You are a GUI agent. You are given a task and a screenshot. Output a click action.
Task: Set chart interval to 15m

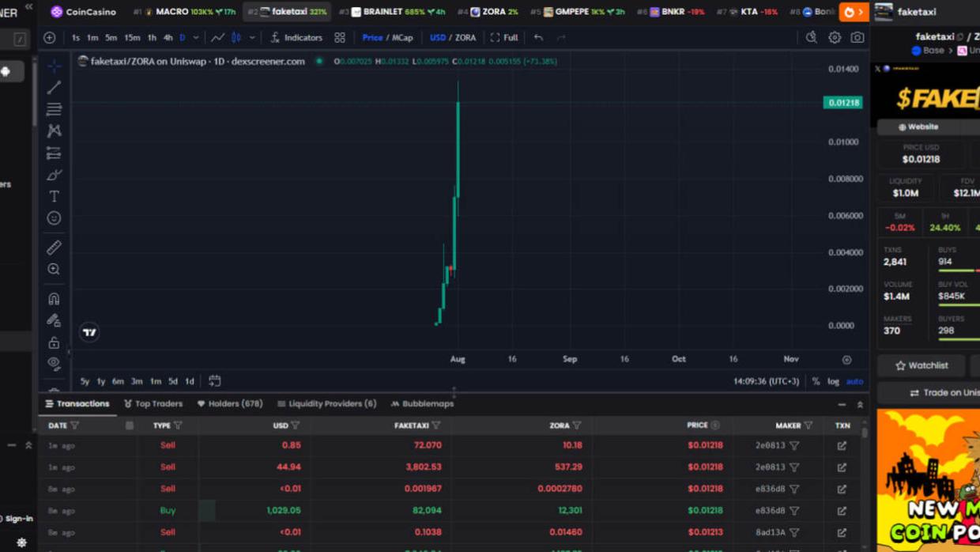(x=132, y=37)
